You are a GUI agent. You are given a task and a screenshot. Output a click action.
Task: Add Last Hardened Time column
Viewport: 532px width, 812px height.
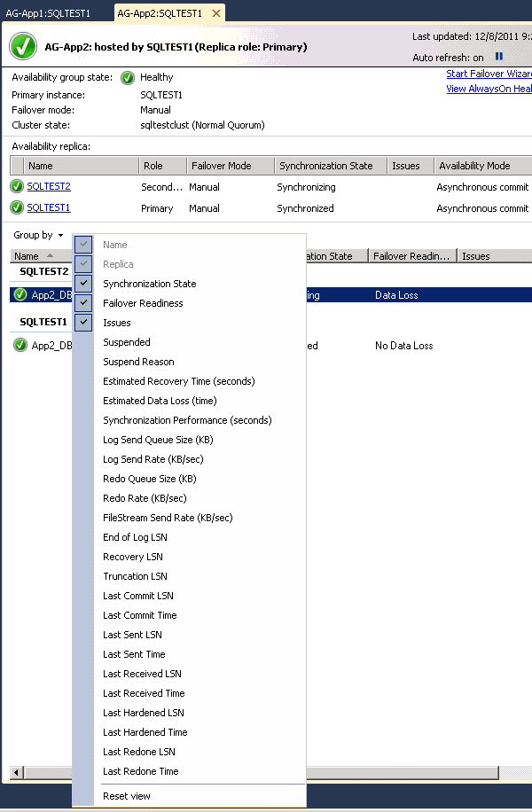point(145,732)
